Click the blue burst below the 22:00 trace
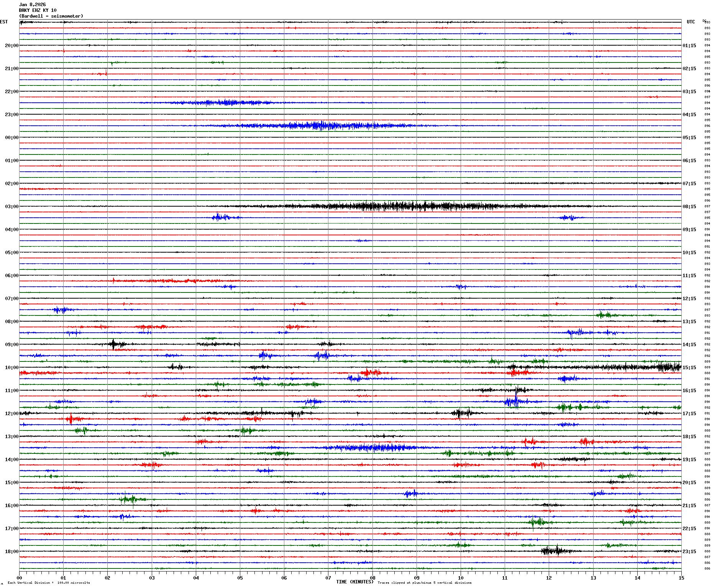Image resolution: width=712 pixels, height=588 pixels. click(226, 103)
